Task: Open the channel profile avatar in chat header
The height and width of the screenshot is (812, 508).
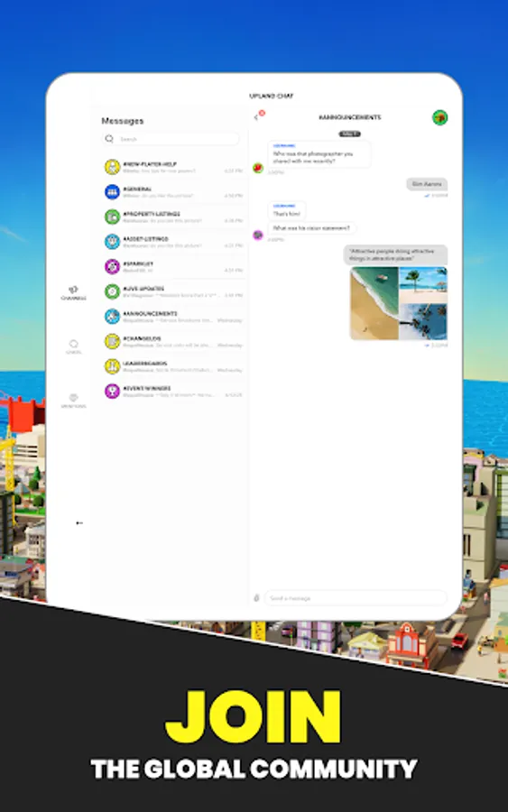Action: pyautogui.click(x=439, y=117)
